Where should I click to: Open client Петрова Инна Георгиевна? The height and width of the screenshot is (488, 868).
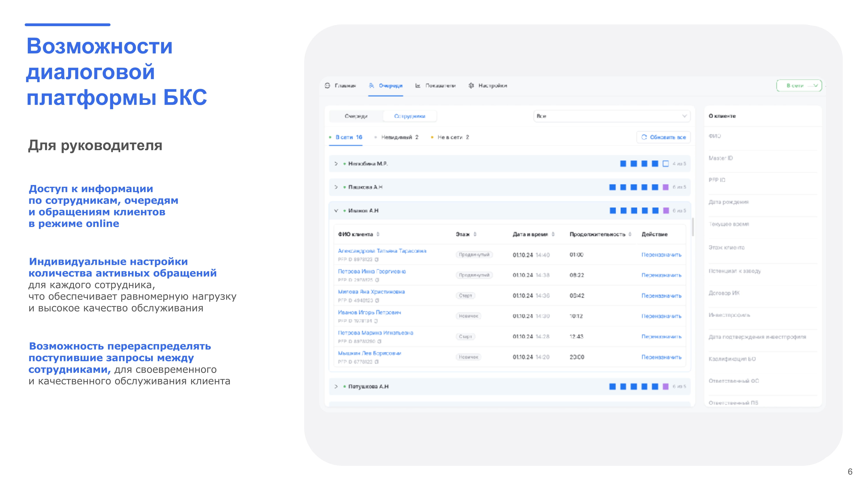point(372,271)
